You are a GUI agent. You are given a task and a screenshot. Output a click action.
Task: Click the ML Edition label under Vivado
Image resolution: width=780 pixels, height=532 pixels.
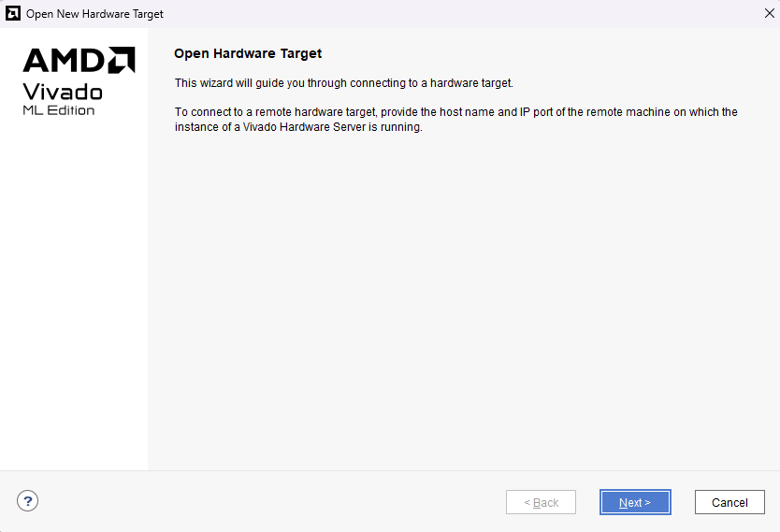(x=58, y=110)
